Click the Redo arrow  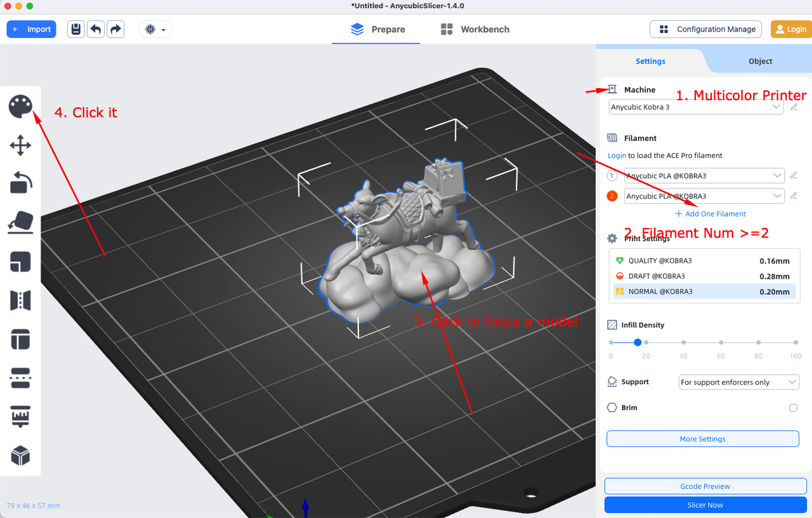(x=115, y=29)
